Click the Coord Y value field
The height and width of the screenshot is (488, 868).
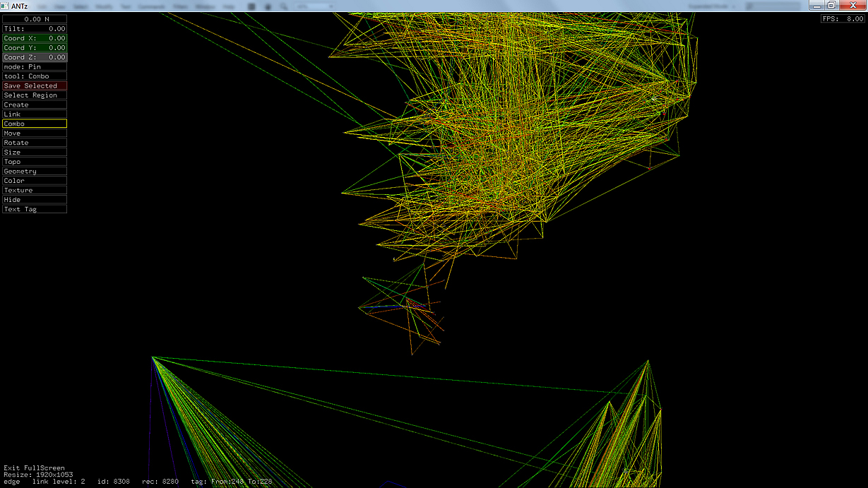click(x=35, y=48)
